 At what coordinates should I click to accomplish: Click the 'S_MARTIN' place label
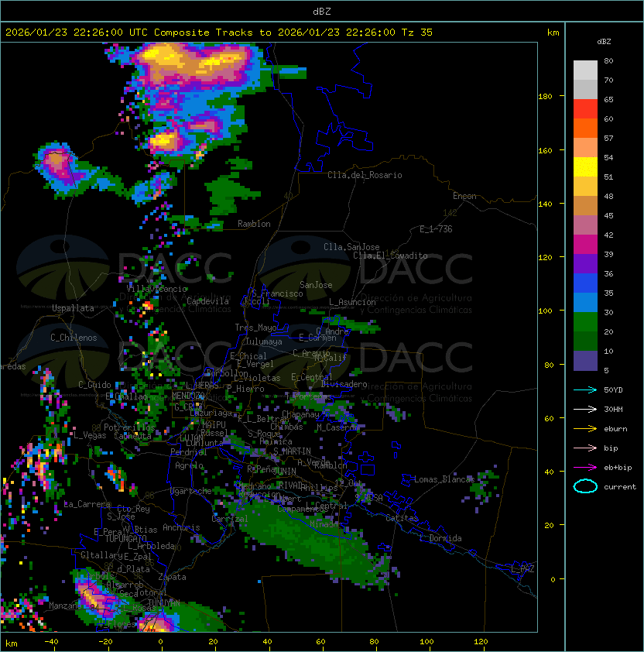pos(292,451)
